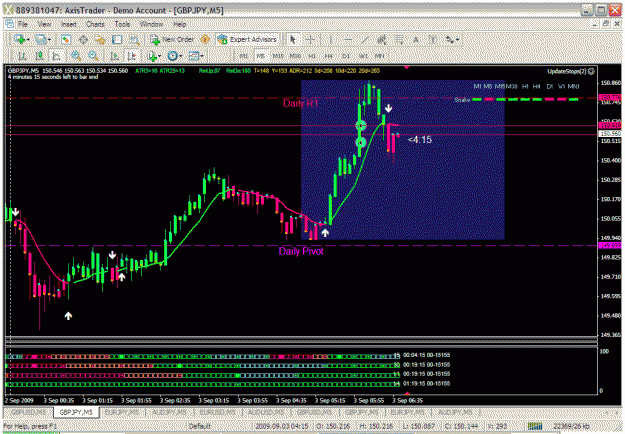Select the vertical line drawing tool
Image resolution: width=625 pixels, height=434 pixels.
pos(330,39)
